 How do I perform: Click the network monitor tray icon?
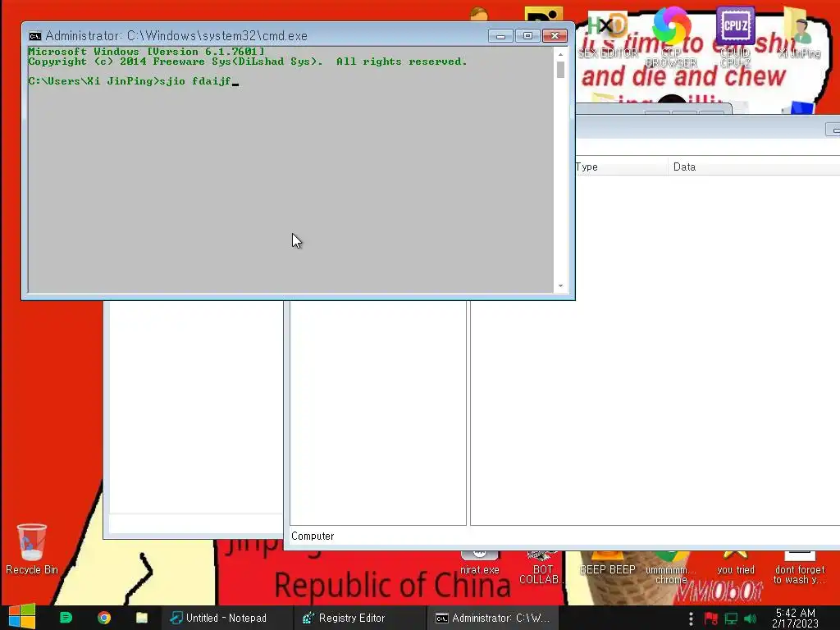pyautogui.click(x=731, y=619)
